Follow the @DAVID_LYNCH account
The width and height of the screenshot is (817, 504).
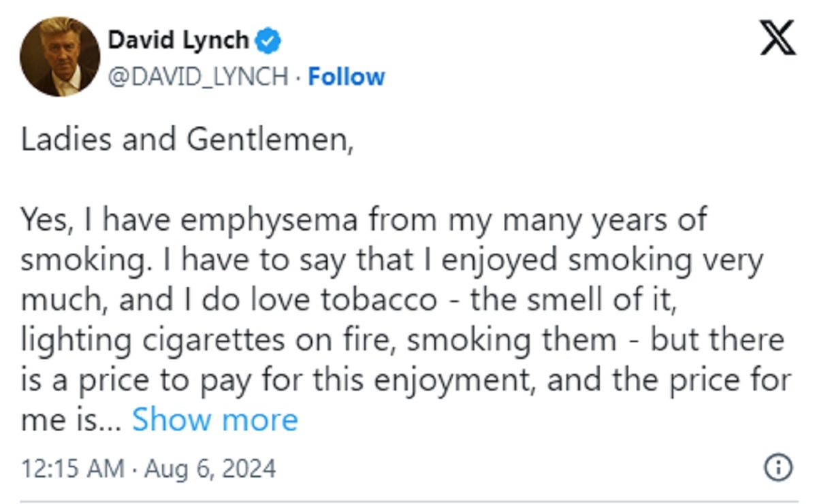click(347, 76)
